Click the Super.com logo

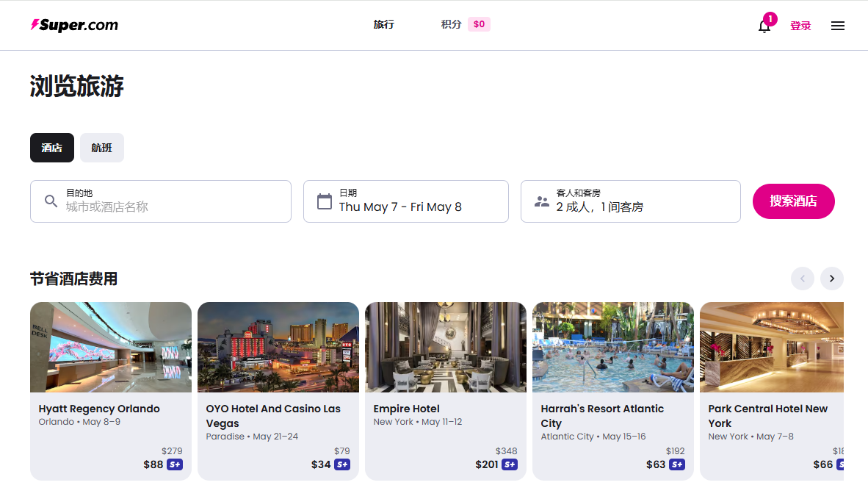coord(74,25)
